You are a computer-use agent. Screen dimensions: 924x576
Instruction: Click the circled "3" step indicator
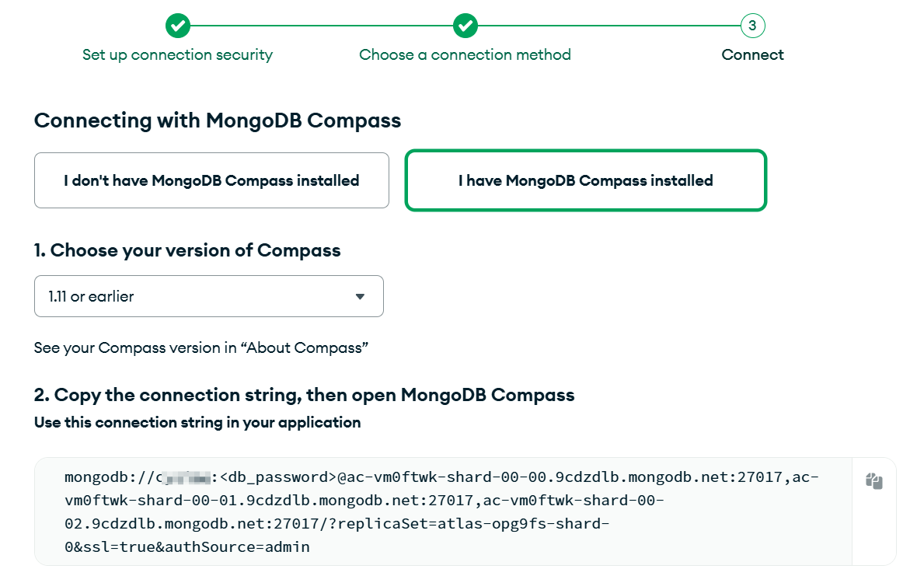(x=751, y=25)
